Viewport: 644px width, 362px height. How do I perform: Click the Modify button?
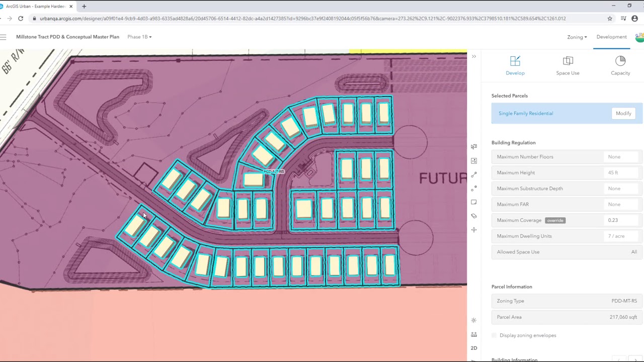pyautogui.click(x=623, y=114)
